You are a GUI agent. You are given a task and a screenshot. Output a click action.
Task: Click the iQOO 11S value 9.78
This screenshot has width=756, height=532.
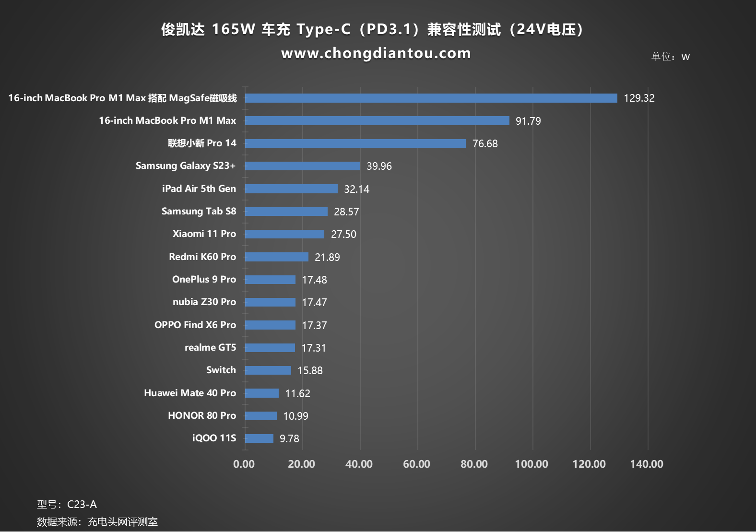(289, 439)
